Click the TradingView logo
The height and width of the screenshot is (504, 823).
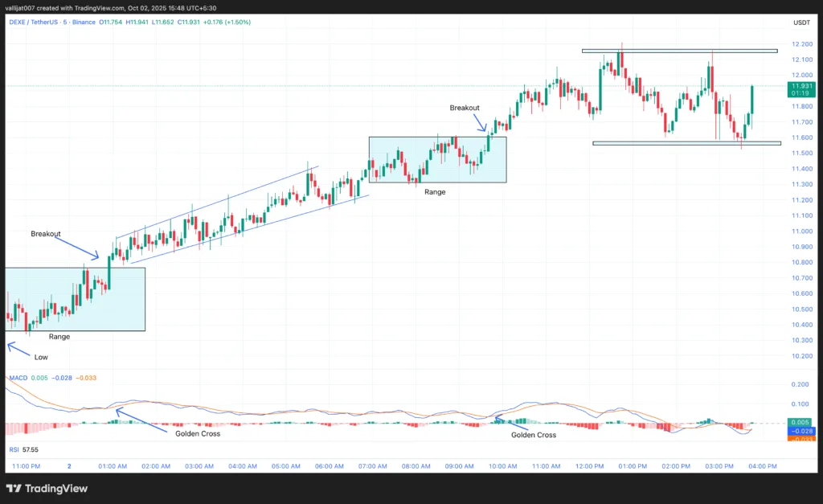click(46, 488)
